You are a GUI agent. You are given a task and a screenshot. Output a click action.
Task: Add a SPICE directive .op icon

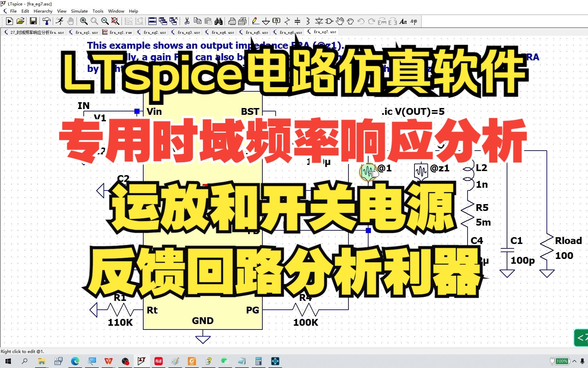414,21
